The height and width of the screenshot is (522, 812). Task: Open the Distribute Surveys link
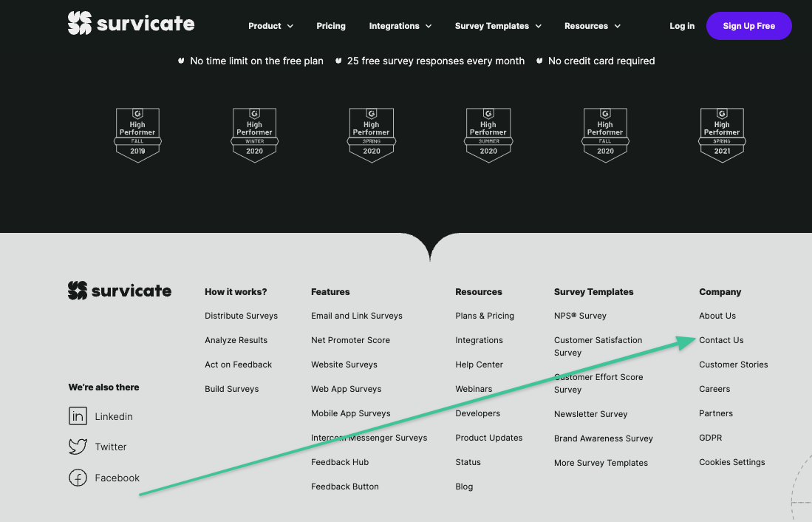242,316
